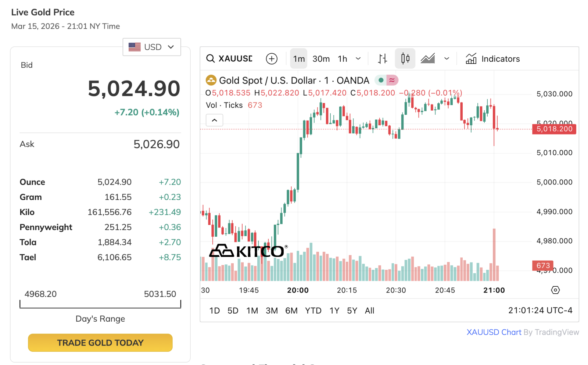588x365 pixels.
Task: Set the chart range to 1D
Action: click(215, 311)
